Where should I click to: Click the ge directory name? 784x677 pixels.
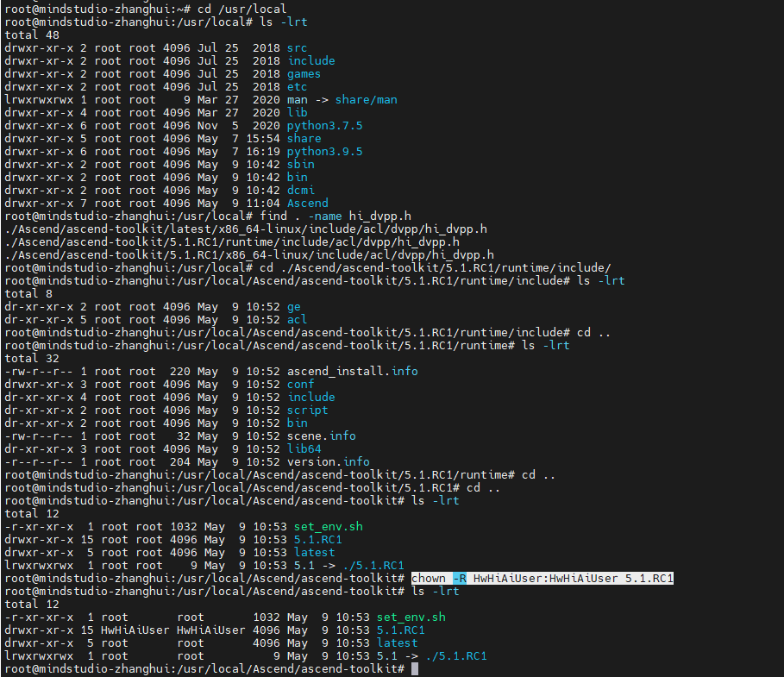click(x=294, y=306)
